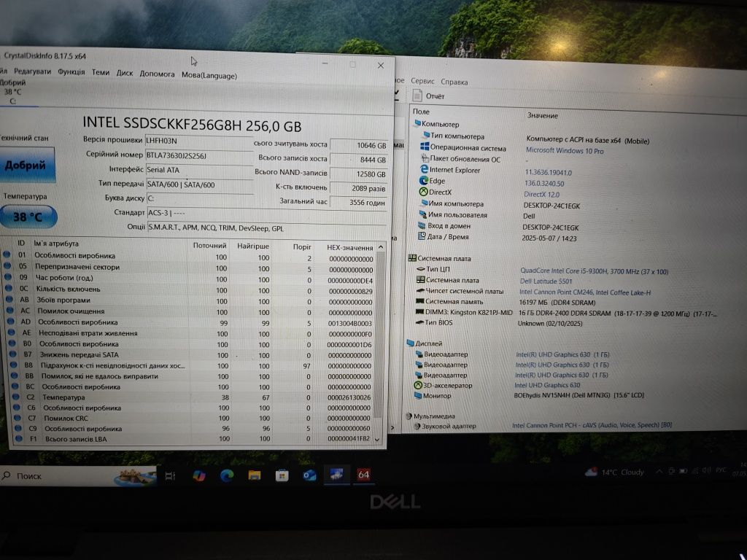Open the Диск menu

point(124,73)
